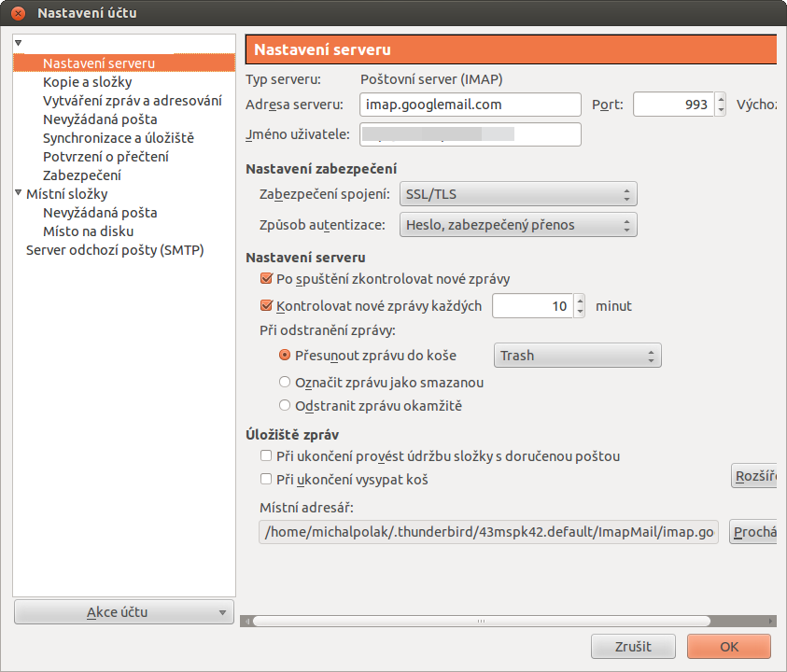Open the 'Akce účtu' dropdown button
Screen dimensions: 787x672
123,612
